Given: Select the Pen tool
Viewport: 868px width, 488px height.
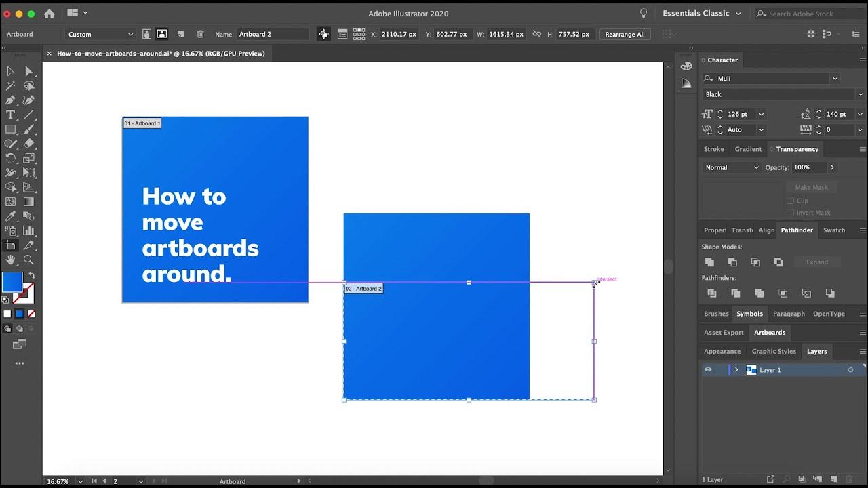Looking at the screenshot, I should [x=11, y=100].
